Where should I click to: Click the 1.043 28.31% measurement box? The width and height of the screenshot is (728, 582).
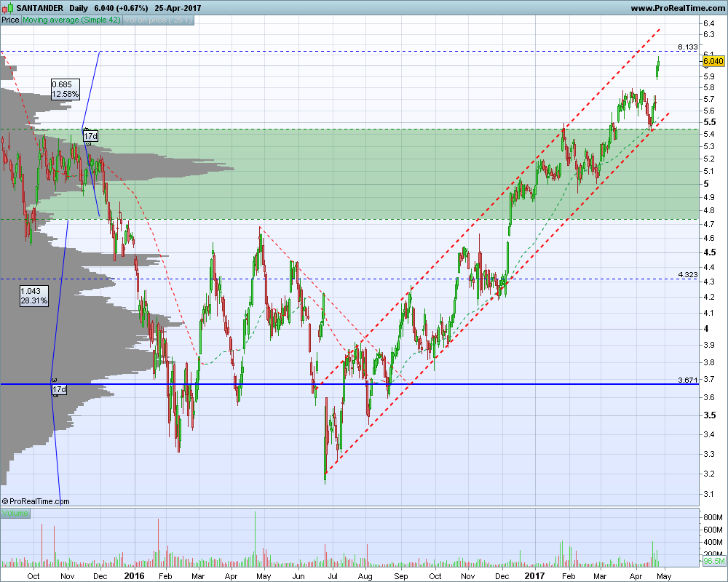[33, 295]
